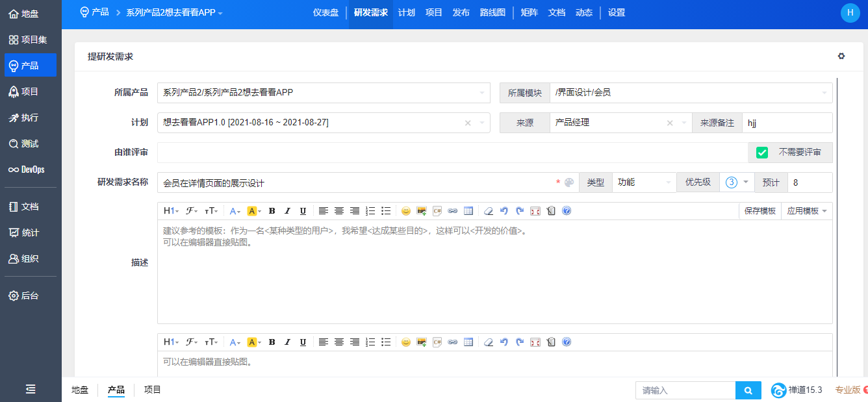Toggle bold in description editor toolbar
The width and height of the screenshot is (868, 402).
click(x=272, y=211)
